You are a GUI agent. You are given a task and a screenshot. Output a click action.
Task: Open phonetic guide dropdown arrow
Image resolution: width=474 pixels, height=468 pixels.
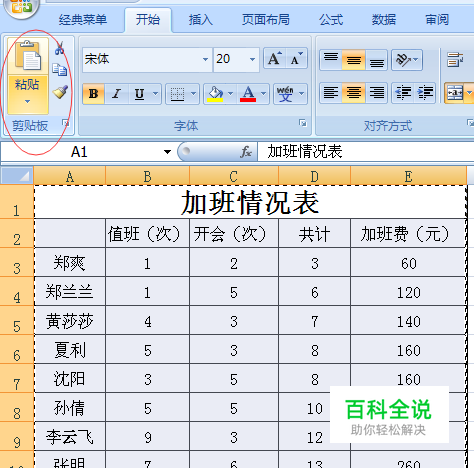[x=301, y=94]
